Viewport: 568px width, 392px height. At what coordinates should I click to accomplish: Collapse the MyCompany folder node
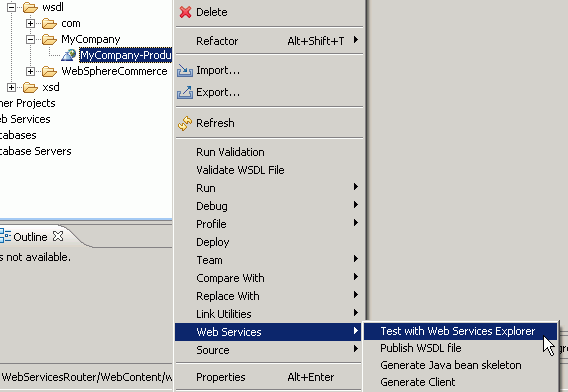click(x=30, y=39)
